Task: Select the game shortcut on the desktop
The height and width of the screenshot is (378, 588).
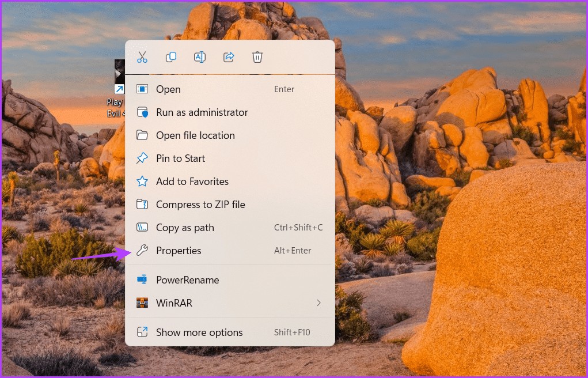Action: point(117,89)
